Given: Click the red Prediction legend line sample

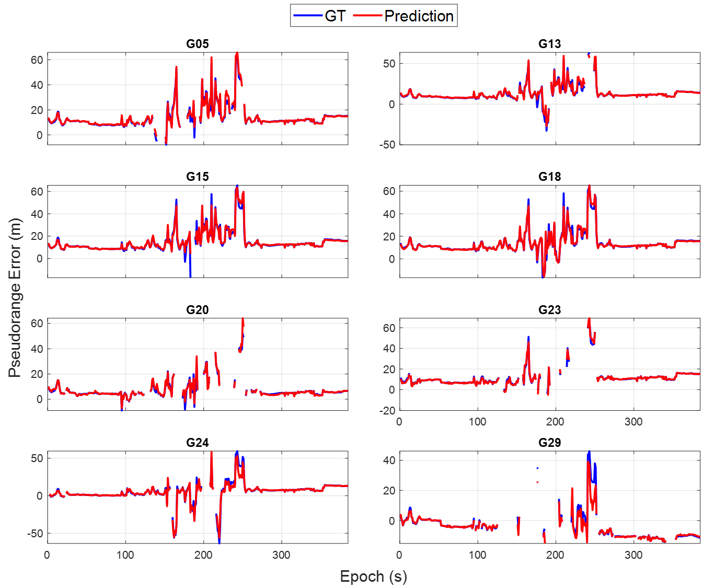Looking at the screenshot, I should pos(367,16).
